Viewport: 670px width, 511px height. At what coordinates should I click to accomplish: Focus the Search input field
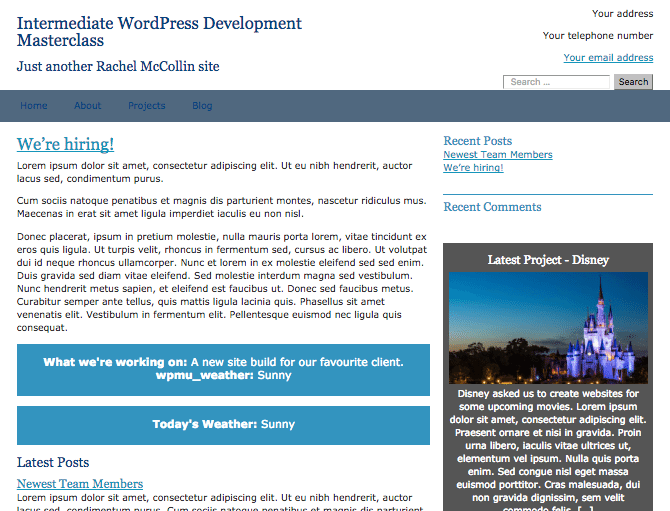pyautogui.click(x=556, y=82)
